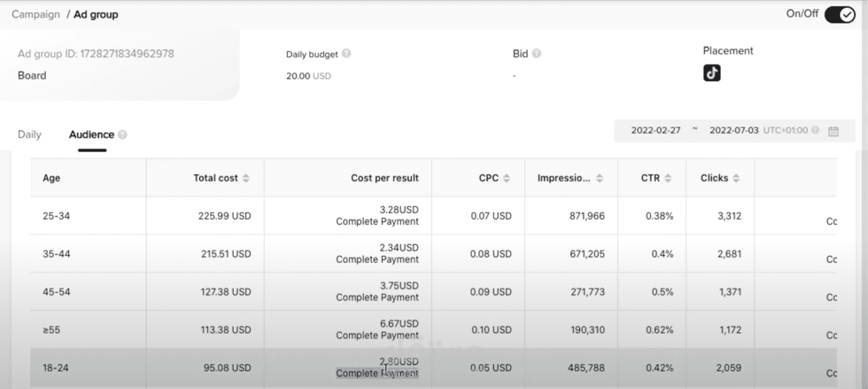The height and width of the screenshot is (389, 868).
Task: Open the calendar date picker icon
Action: click(833, 131)
